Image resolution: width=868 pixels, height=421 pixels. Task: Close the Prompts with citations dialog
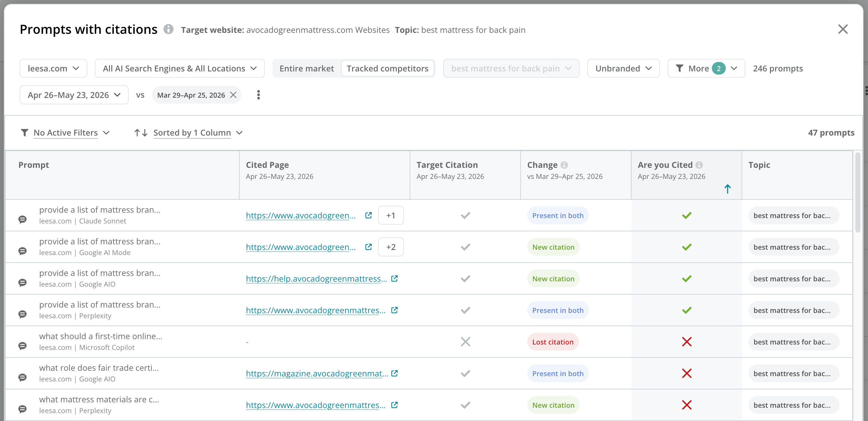point(843,29)
